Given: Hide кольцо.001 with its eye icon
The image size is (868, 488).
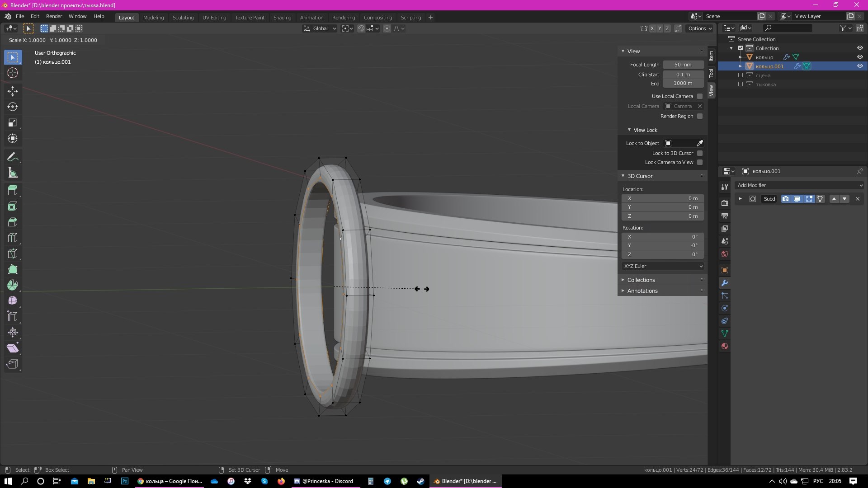Looking at the screenshot, I should (860, 66).
